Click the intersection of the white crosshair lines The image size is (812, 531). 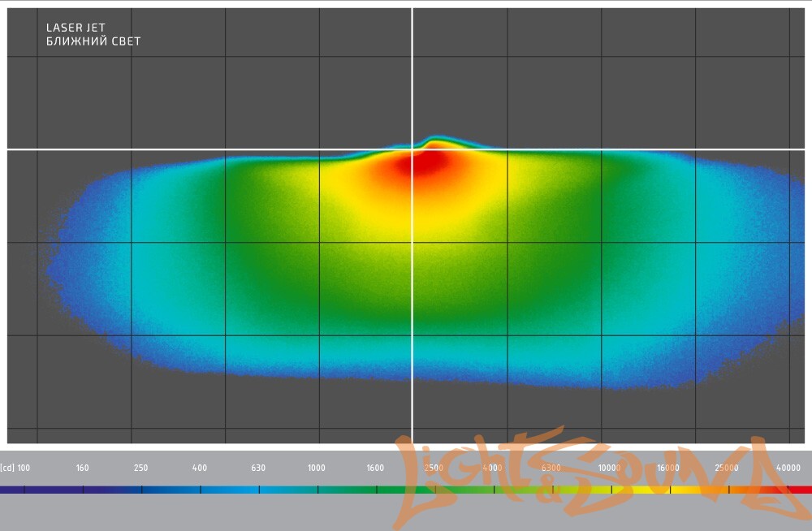tap(412, 149)
